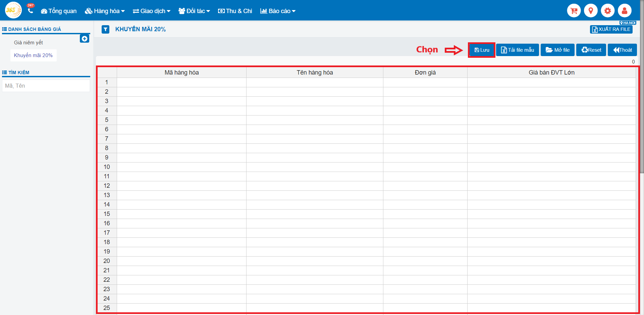Viewport: 644px width, 315px height.
Task: Click the Reset button
Action: (591, 50)
